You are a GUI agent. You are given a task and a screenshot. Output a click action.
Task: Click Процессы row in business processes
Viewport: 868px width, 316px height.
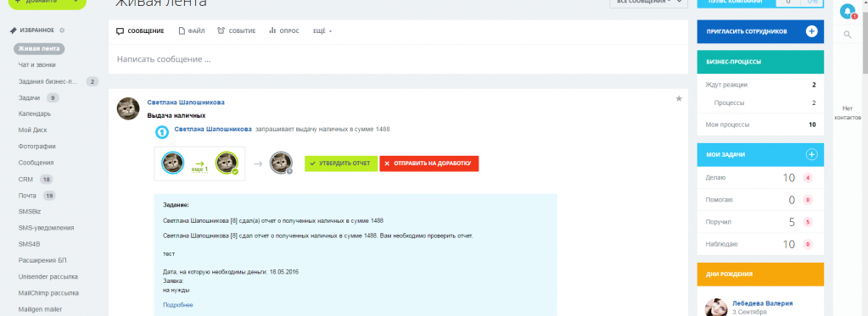click(760, 103)
